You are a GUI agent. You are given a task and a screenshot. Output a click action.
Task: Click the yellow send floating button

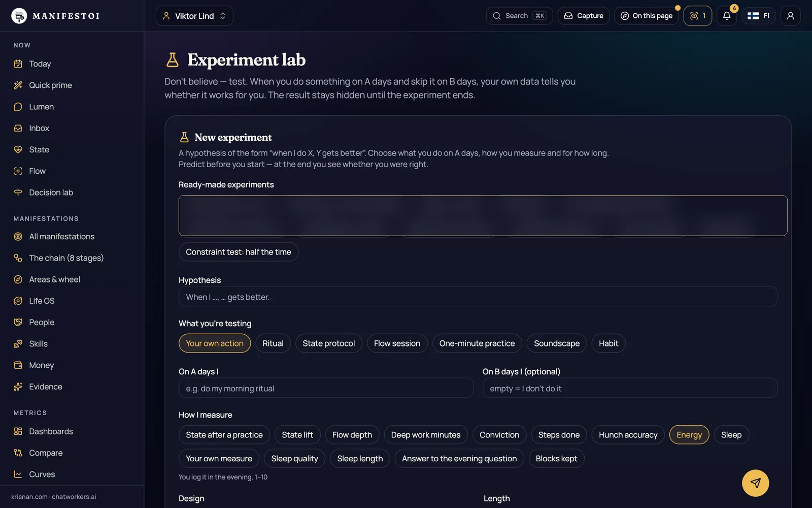point(755,483)
